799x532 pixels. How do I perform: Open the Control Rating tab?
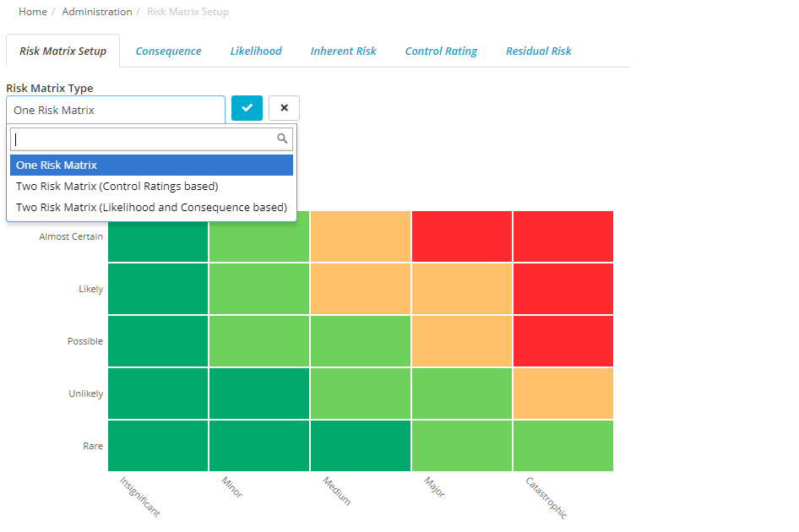[441, 51]
